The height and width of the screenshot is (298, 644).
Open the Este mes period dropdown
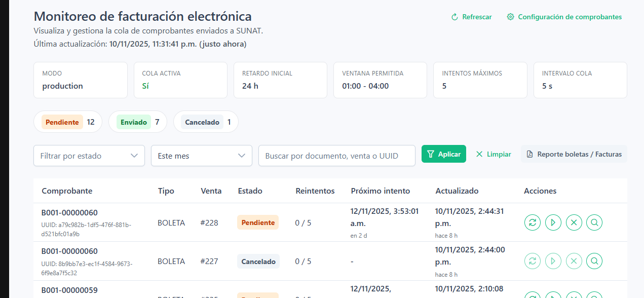pyautogui.click(x=201, y=156)
